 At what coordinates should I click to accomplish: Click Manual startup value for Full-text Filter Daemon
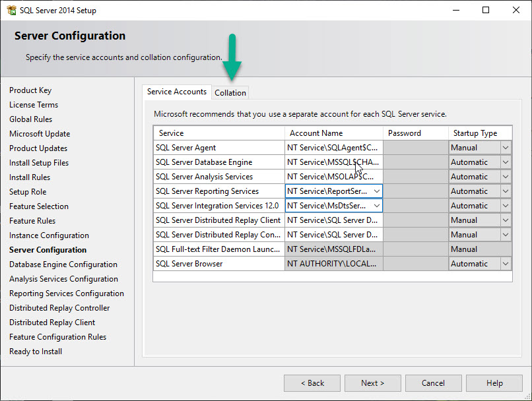click(480, 249)
